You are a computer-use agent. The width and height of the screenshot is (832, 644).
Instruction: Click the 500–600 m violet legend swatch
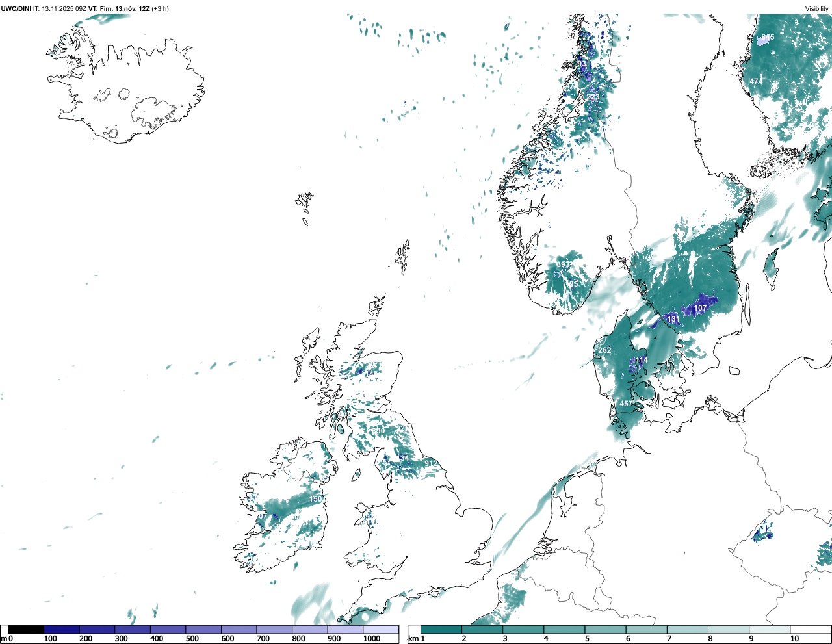203,629
